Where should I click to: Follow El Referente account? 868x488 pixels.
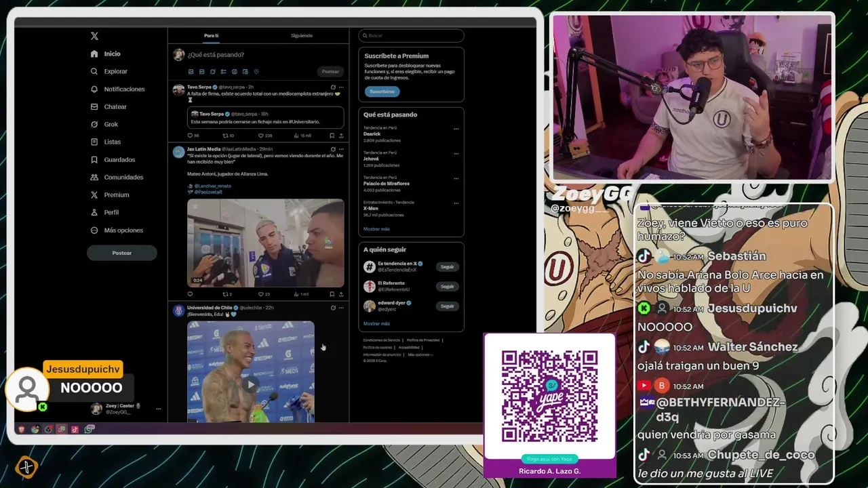click(447, 286)
